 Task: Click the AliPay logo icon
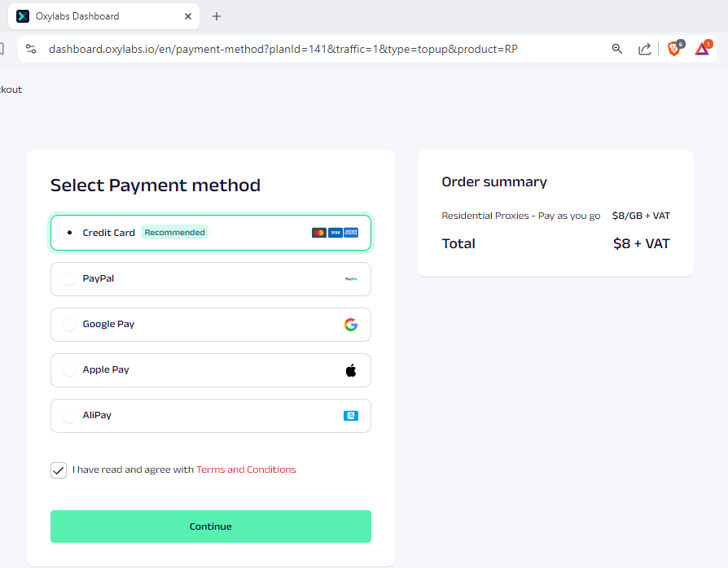tap(351, 416)
